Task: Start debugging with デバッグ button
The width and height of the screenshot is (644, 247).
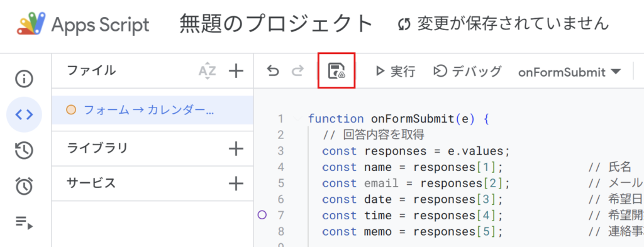Action: click(x=468, y=72)
